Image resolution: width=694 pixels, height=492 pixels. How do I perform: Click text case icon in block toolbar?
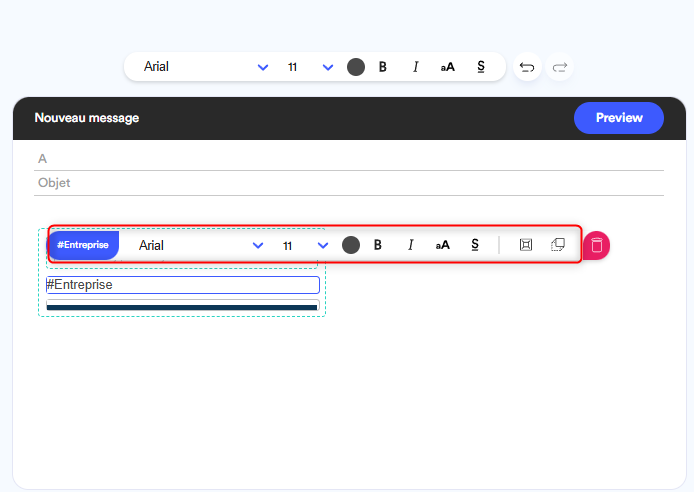tap(442, 245)
